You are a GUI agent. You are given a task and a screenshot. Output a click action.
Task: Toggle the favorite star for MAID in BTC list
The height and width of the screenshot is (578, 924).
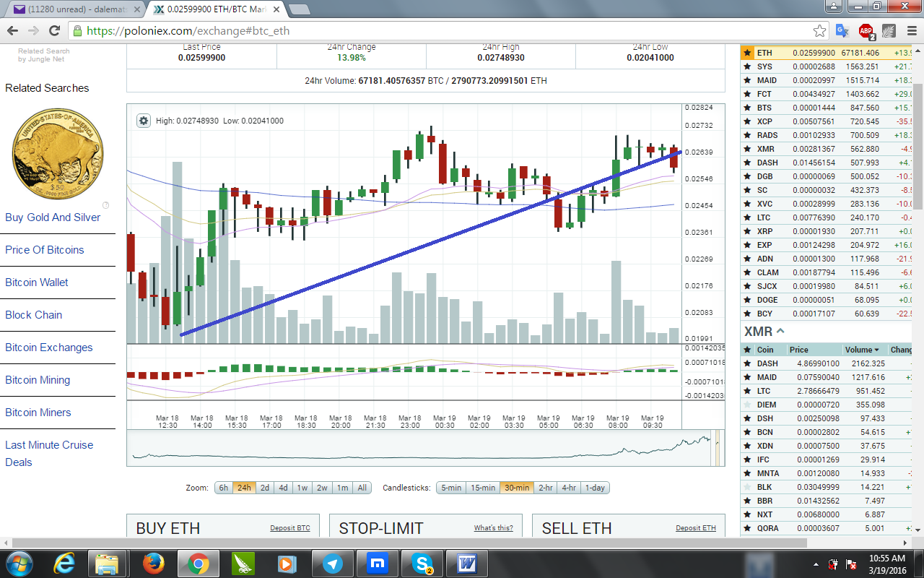(748, 80)
